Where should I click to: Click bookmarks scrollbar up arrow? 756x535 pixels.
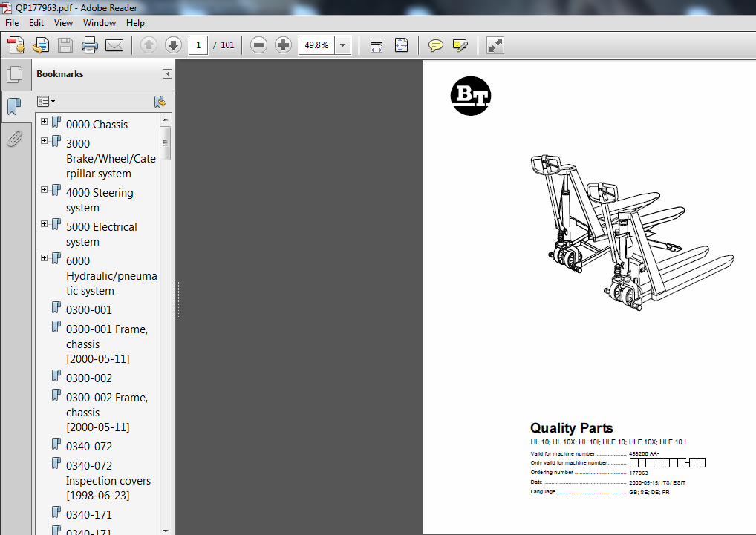166,119
